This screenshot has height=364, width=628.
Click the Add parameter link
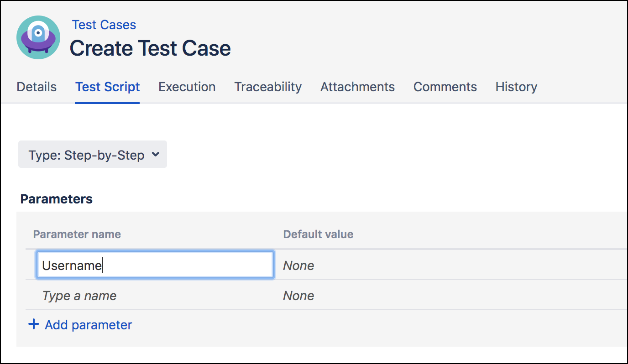point(88,324)
